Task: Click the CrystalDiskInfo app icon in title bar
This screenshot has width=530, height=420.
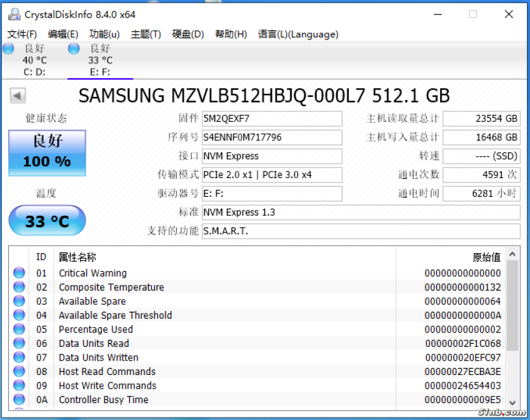Action: tap(14, 14)
